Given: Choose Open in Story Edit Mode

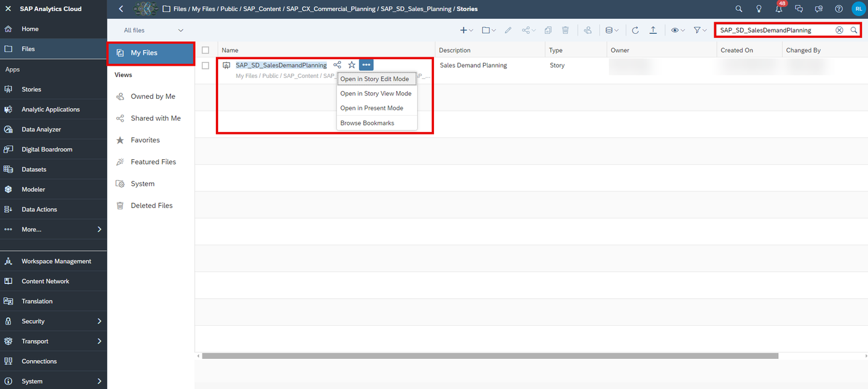Looking at the screenshot, I should 377,79.
